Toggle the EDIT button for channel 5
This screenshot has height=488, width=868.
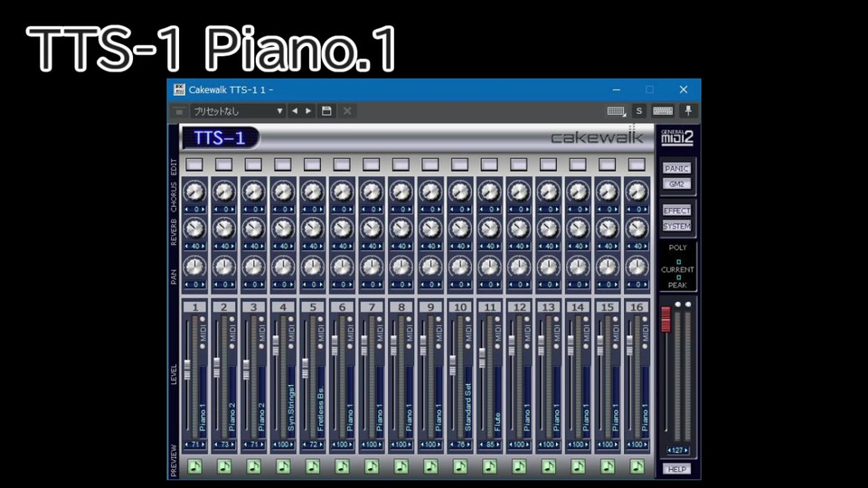pyautogui.click(x=312, y=164)
